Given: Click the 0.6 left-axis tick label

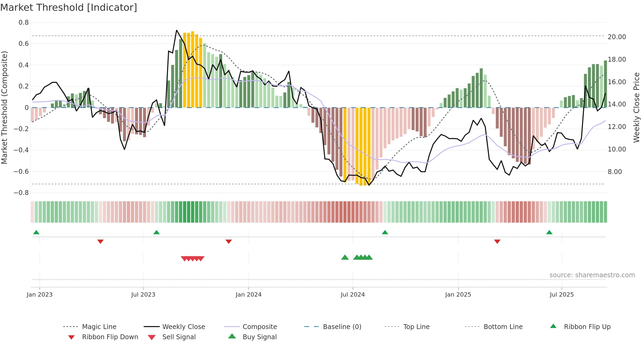Looking at the screenshot, I should point(24,44).
